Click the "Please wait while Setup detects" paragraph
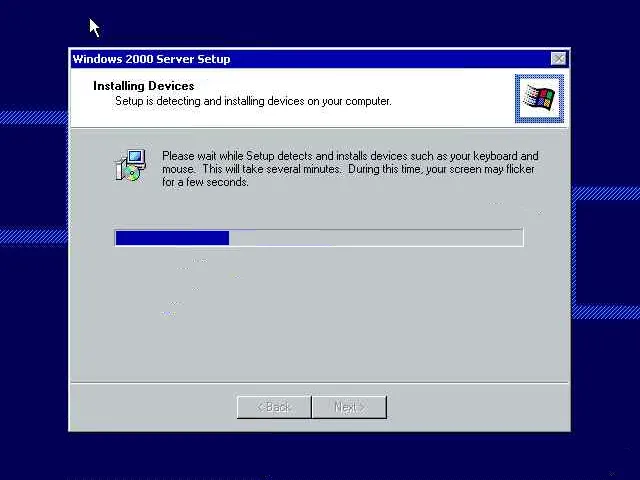 [350, 169]
